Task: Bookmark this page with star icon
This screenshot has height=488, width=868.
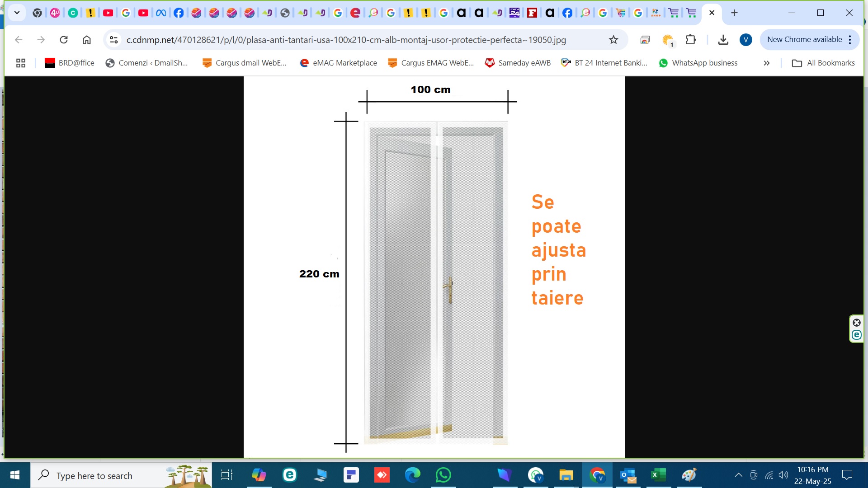Action: (x=613, y=40)
